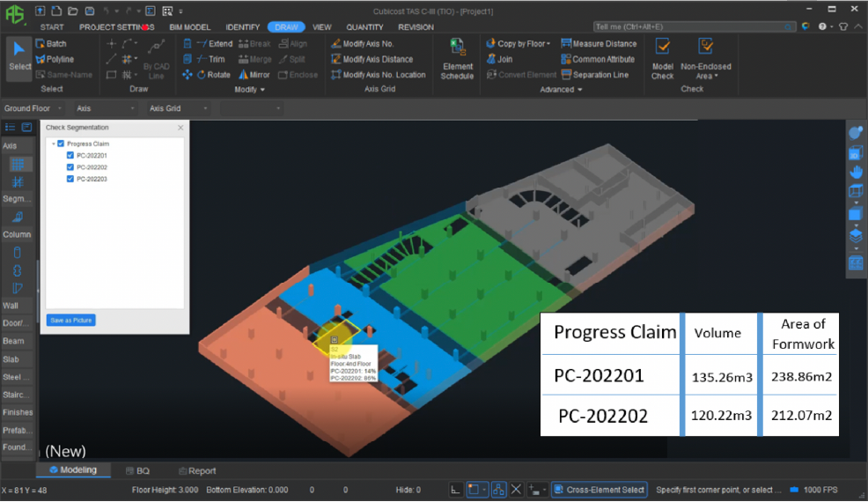Toggle the PC-202202 checkbox
The image size is (868, 502).
point(70,166)
